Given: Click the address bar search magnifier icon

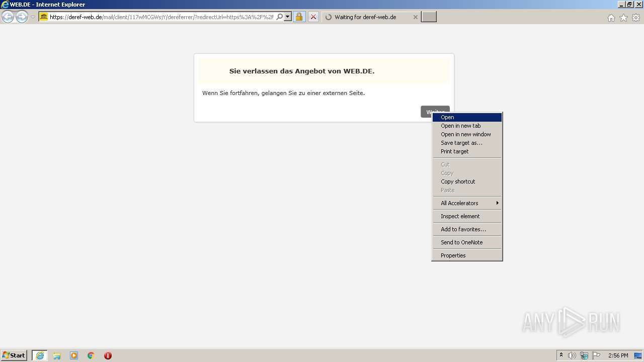Looking at the screenshot, I should point(280,17).
